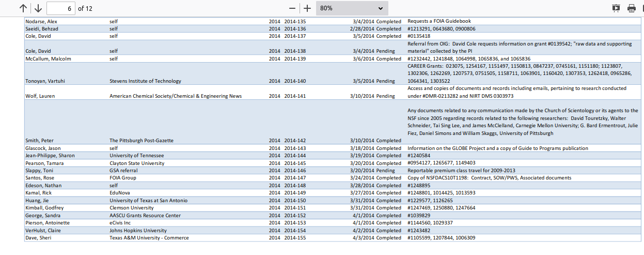644x255 pixels.
Task: Click Stevens Institute of Technology cell
Action: tap(145, 81)
